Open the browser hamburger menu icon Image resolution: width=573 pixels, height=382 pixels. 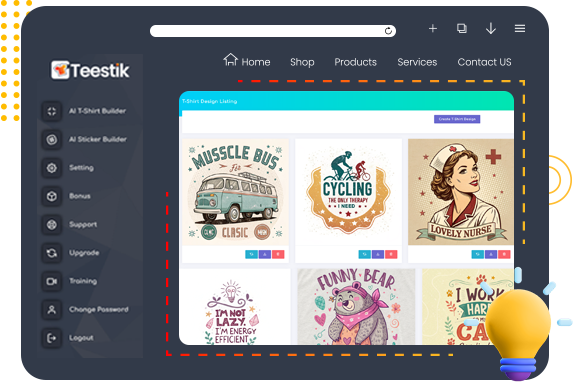coord(520,29)
